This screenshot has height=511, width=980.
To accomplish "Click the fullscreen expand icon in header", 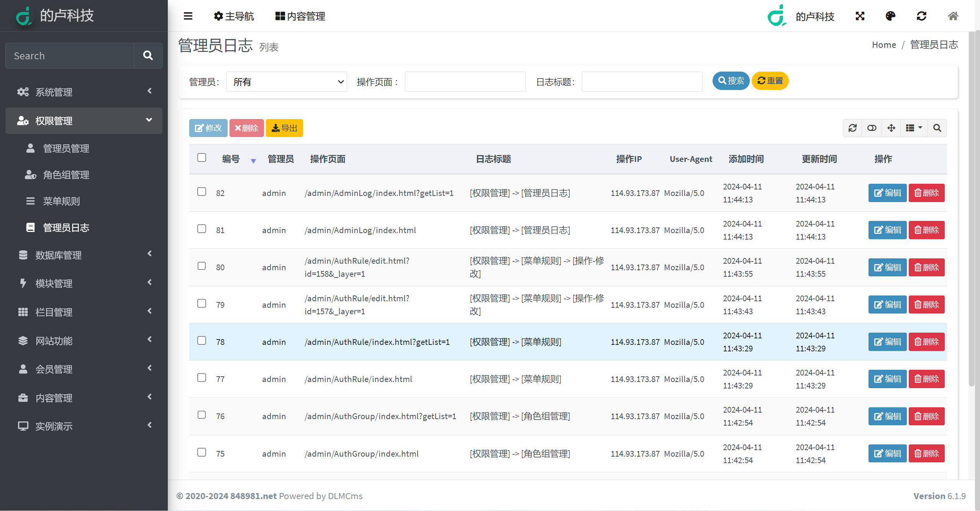I will [x=860, y=16].
